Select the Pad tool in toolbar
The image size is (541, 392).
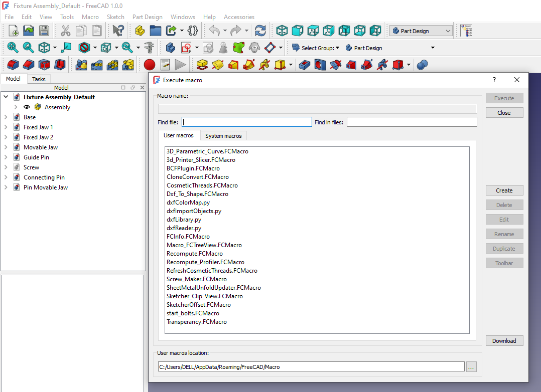tap(203, 65)
